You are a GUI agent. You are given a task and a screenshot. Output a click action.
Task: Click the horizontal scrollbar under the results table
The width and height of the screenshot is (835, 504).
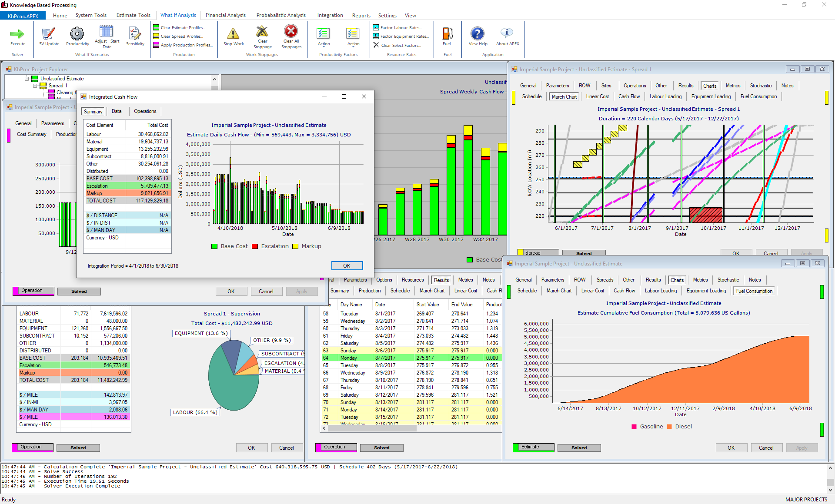[372, 428]
